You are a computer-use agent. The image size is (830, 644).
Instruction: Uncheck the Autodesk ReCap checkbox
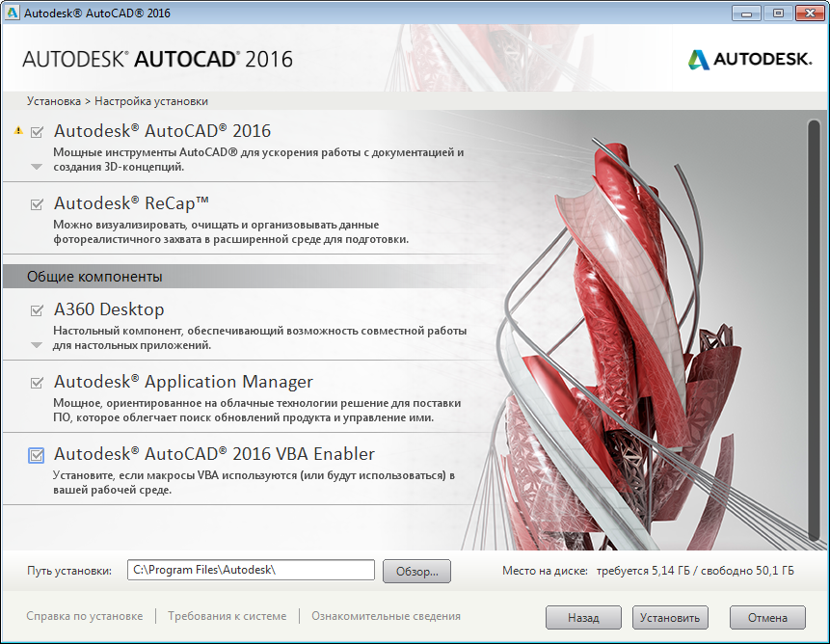pyautogui.click(x=37, y=204)
